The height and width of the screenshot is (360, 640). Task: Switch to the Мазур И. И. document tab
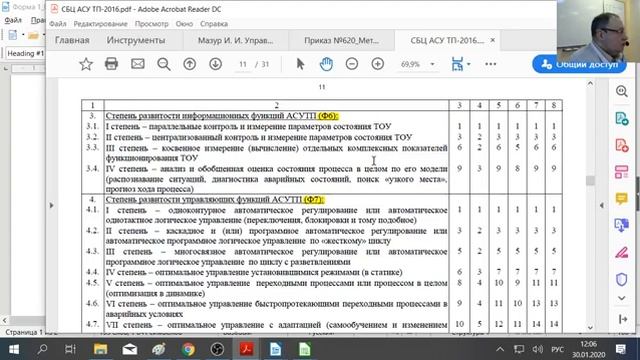(x=236, y=40)
